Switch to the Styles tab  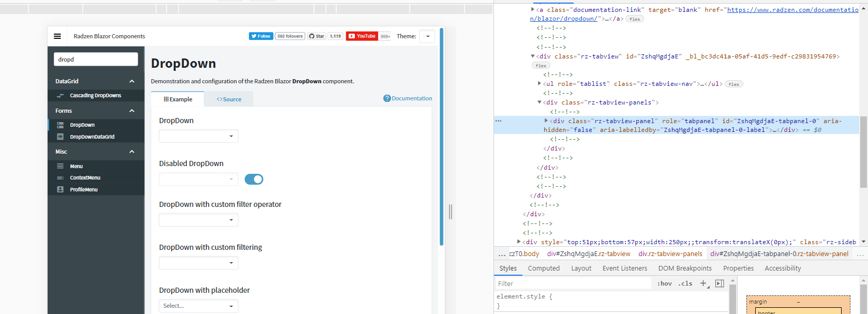[508, 268]
